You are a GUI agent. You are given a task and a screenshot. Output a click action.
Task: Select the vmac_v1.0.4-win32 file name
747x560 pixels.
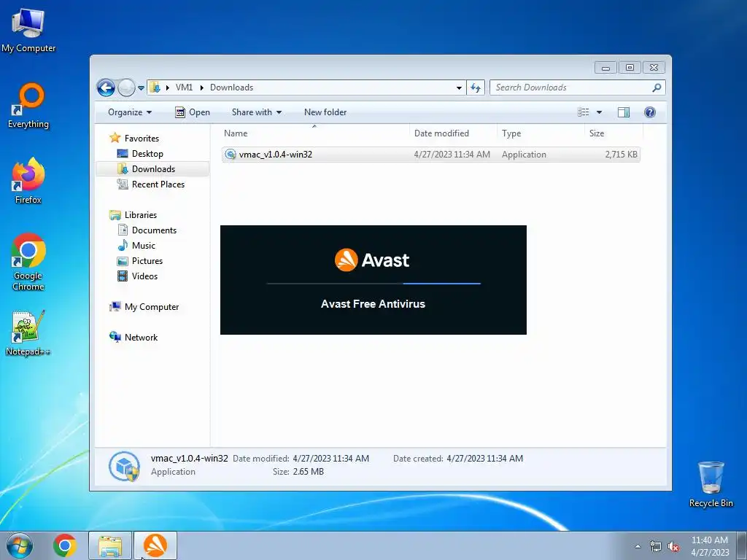tap(275, 155)
